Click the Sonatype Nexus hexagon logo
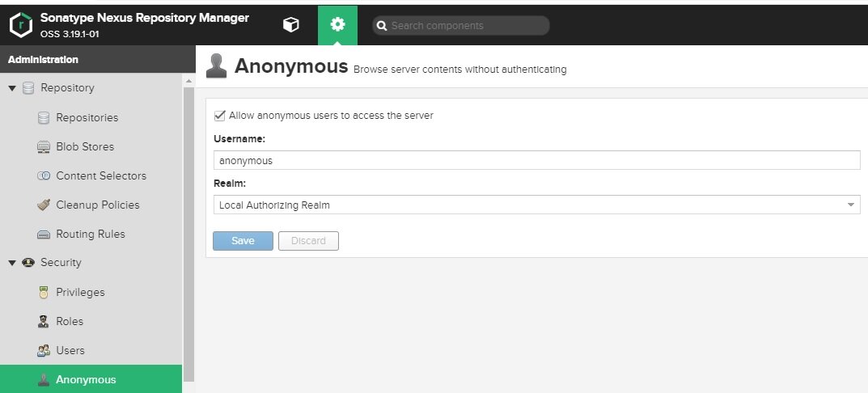868x393 pixels. pos(21,25)
